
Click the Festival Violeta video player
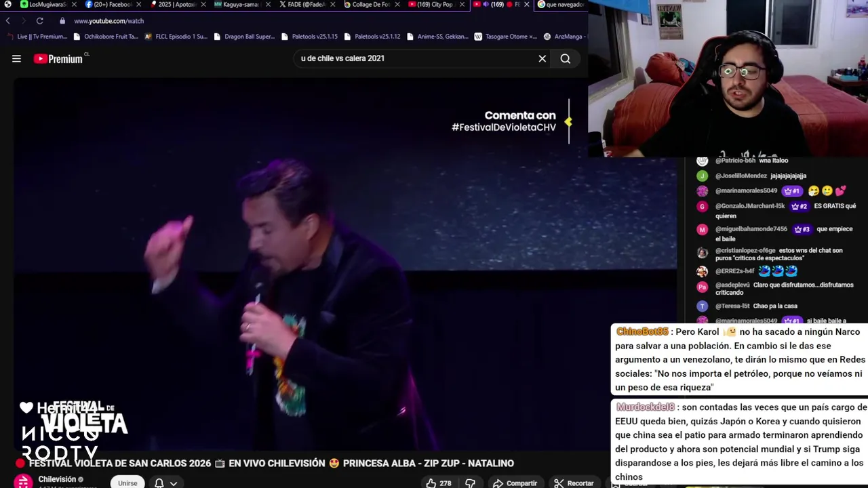(x=346, y=264)
